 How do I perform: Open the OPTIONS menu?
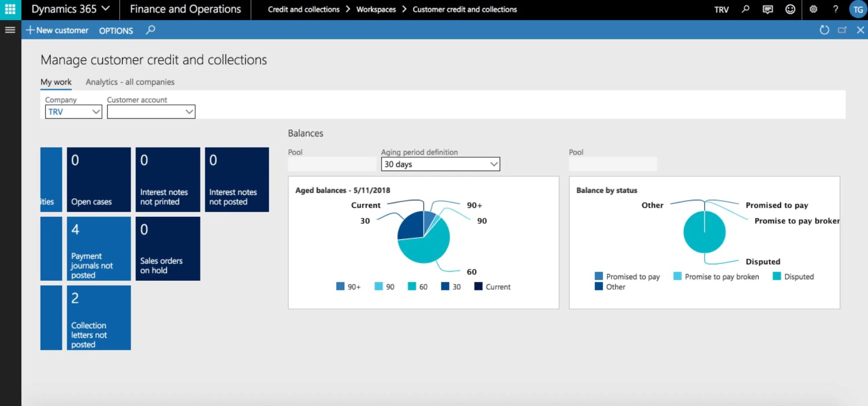(116, 30)
